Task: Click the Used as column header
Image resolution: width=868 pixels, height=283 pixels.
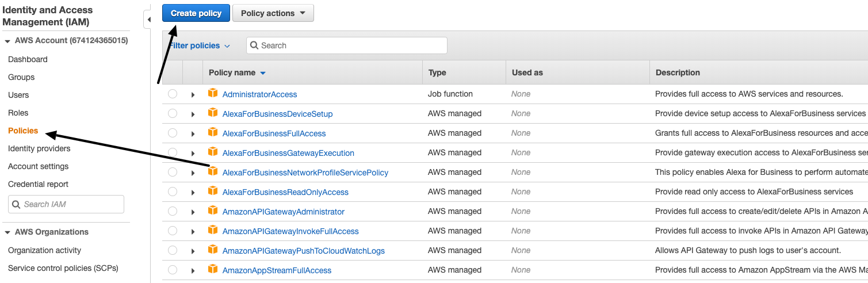Action: [527, 72]
